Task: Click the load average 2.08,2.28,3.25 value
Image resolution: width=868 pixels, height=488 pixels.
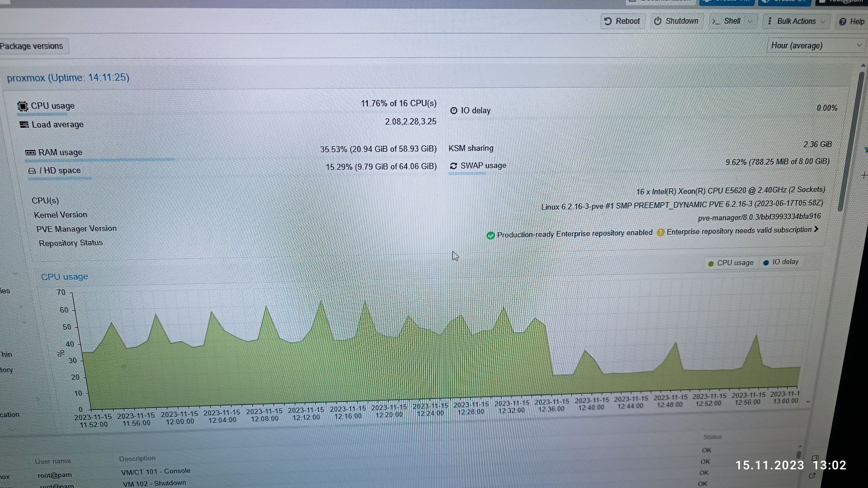Action: pos(411,122)
